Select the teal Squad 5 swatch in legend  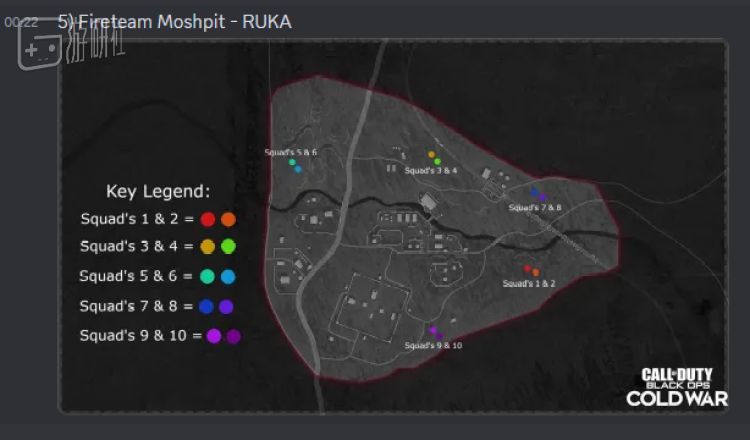[207, 276]
